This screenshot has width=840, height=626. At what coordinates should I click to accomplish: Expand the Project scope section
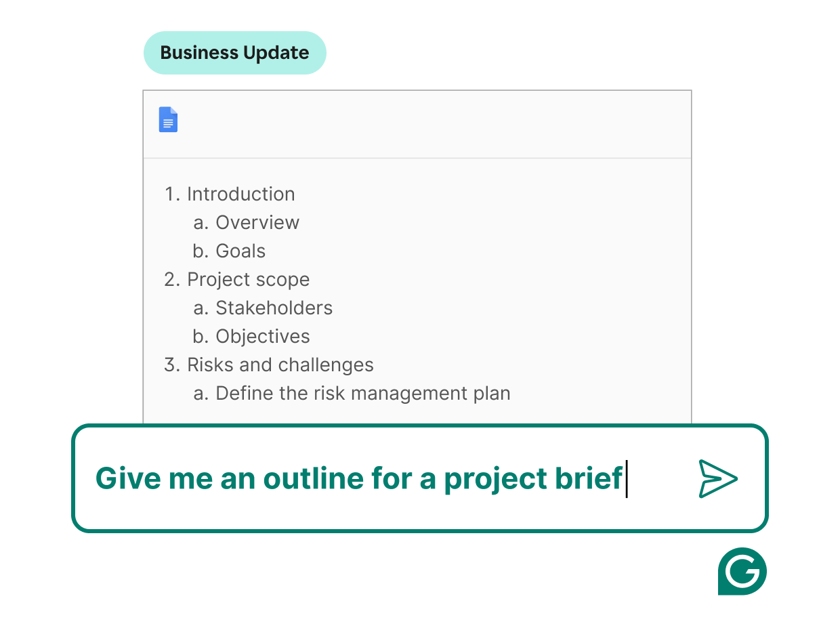[248, 279]
